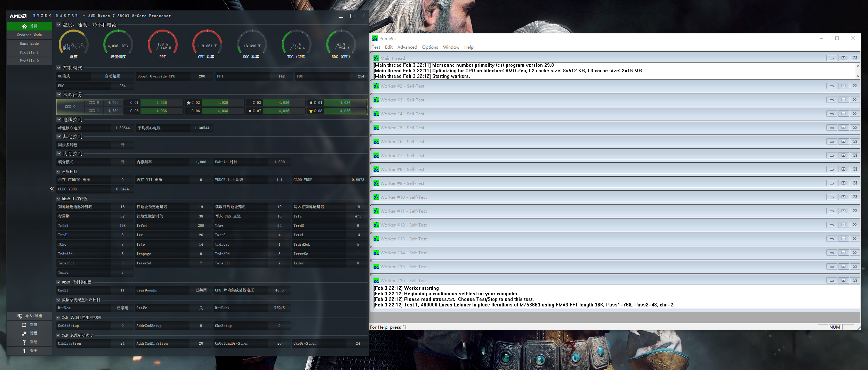868x370 pixels.
Task: Click the 关于 about info icon
Action: (24, 351)
